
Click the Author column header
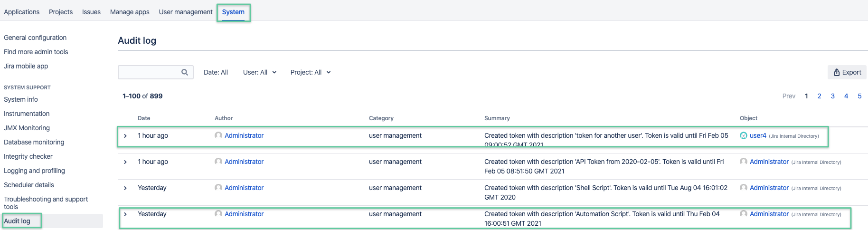[224, 118]
